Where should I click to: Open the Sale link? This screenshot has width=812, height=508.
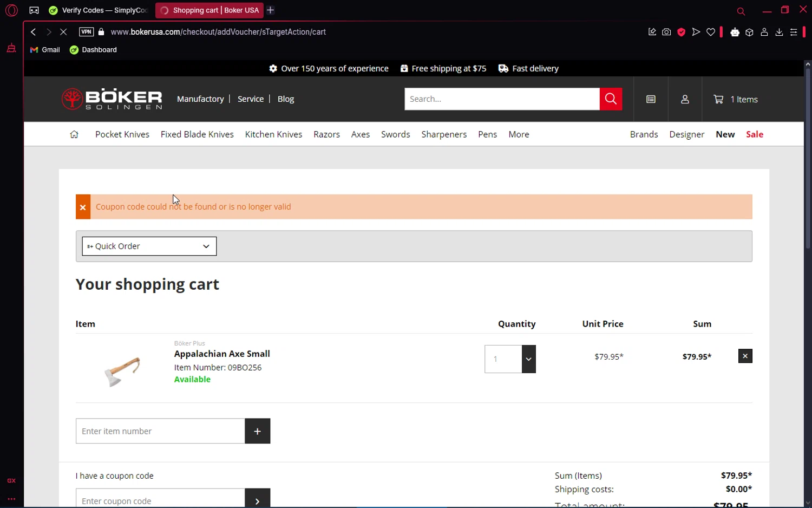point(755,134)
